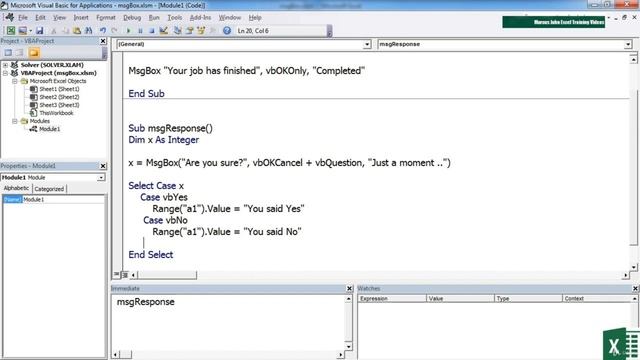This screenshot has height=360, width=640.
Task: Open the View menu
Action: pyautogui.click(x=60, y=18)
